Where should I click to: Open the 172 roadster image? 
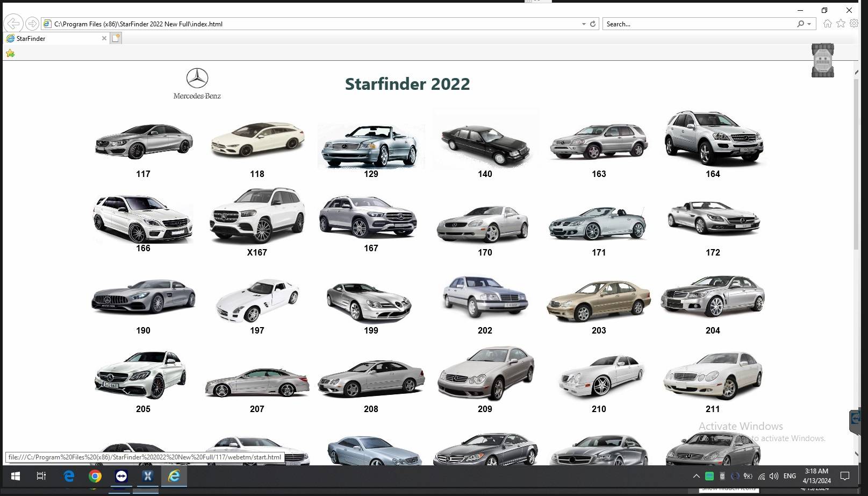[714, 218]
